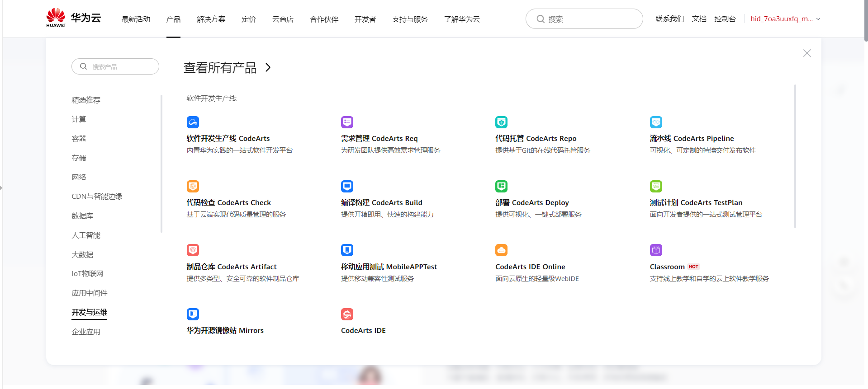Click the magnifier icon in product search
868x389 pixels.
[83, 66]
